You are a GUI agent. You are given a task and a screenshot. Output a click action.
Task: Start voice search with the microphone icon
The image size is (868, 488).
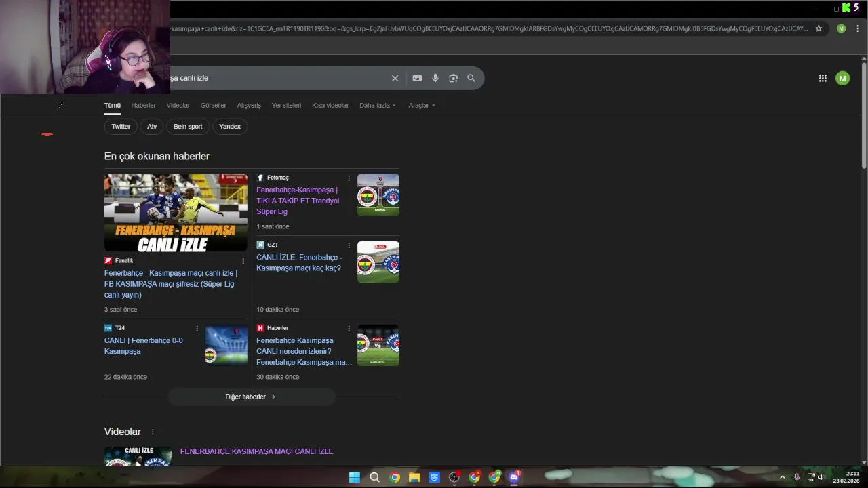click(435, 78)
